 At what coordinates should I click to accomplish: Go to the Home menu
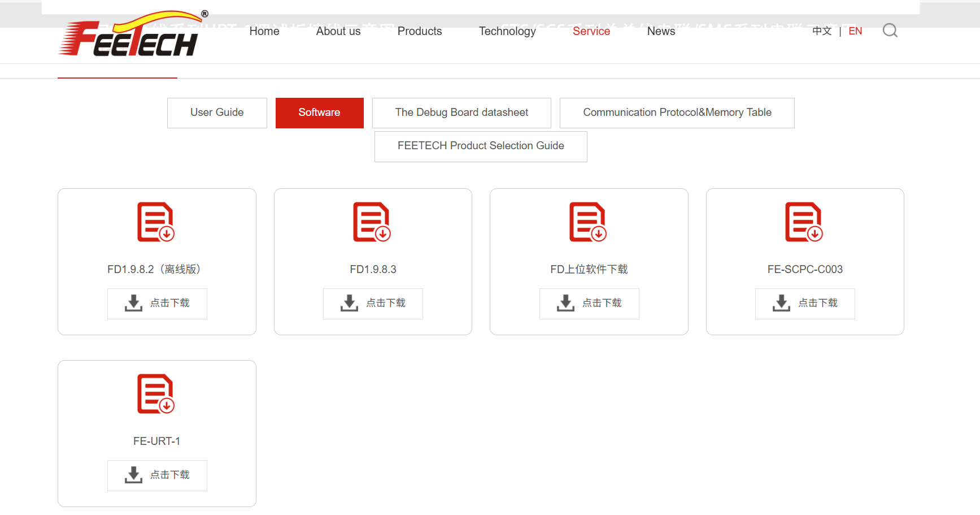tap(264, 31)
